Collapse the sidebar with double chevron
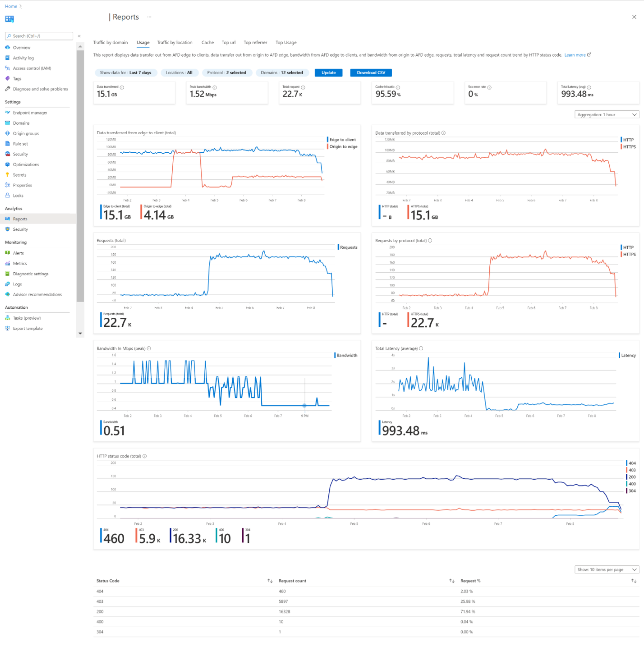Image resolution: width=644 pixels, height=650 pixels. pyautogui.click(x=79, y=36)
